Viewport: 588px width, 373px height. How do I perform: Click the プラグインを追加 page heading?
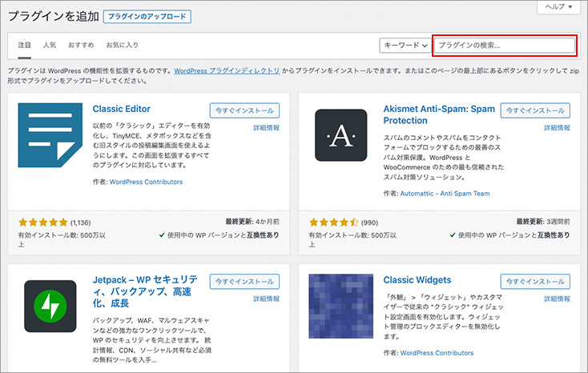(x=53, y=17)
